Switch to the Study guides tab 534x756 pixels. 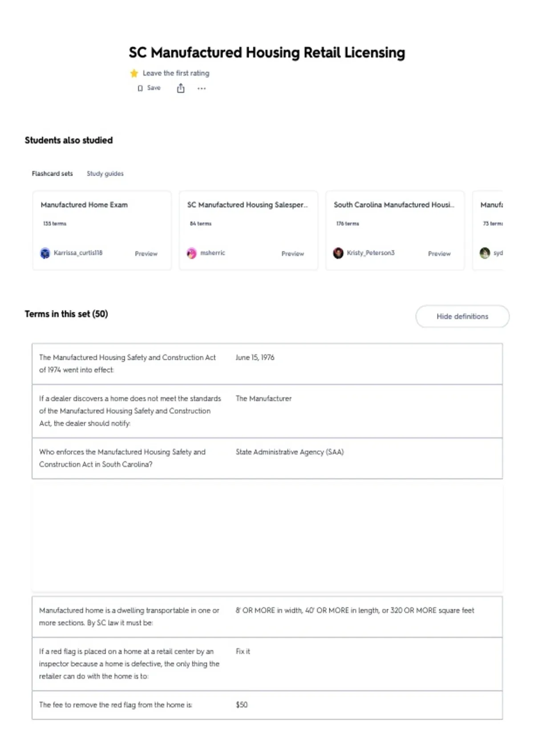coord(105,173)
